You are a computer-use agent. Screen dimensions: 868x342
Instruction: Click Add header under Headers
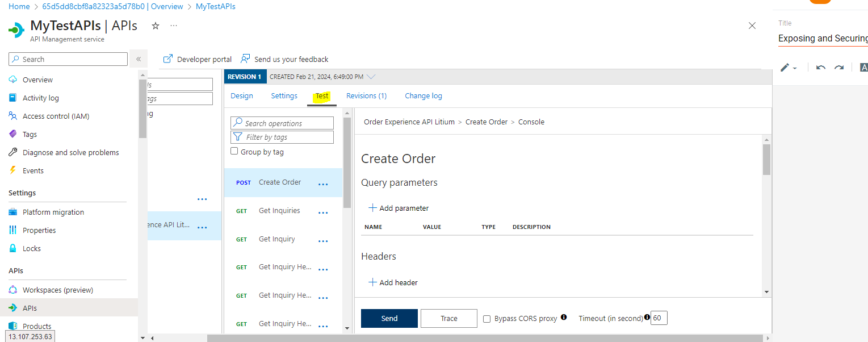(x=393, y=282)
